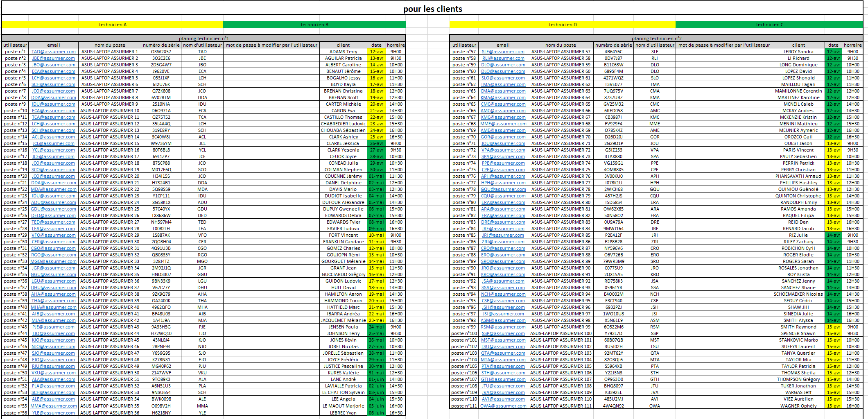
Task: Open the JBE@assurmer.com email link
Action: (54, 58)
